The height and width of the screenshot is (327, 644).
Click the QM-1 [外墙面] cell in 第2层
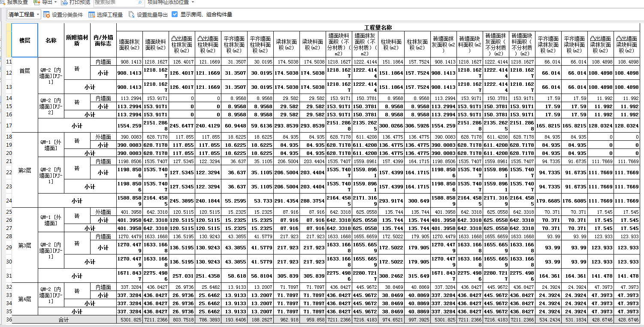(x=51, y=145)
